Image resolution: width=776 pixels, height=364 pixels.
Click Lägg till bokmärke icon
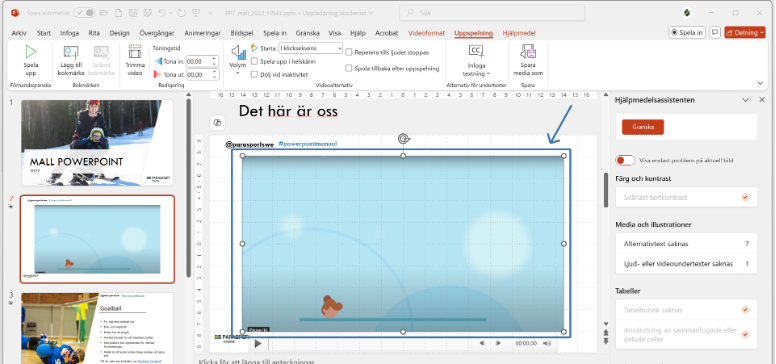click(71, 52)
